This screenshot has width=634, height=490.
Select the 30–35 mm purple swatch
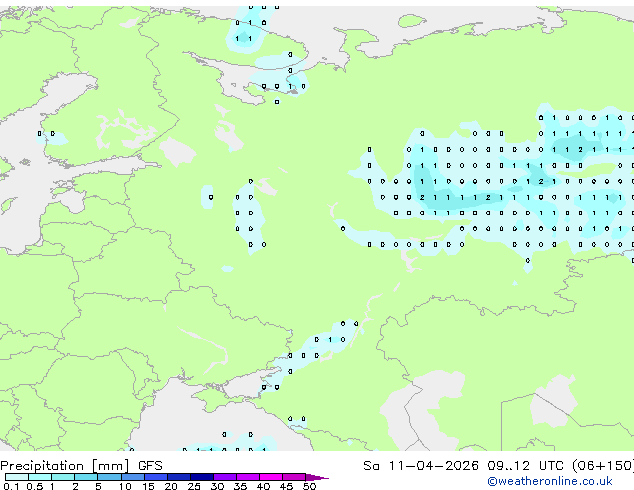pos(224,477)
